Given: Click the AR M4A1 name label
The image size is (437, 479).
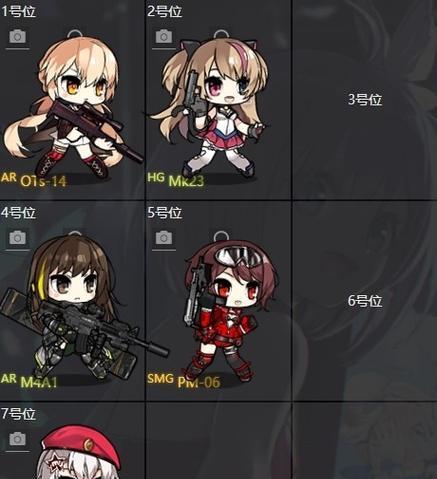Looking at the screenshot, I should 29,381.
